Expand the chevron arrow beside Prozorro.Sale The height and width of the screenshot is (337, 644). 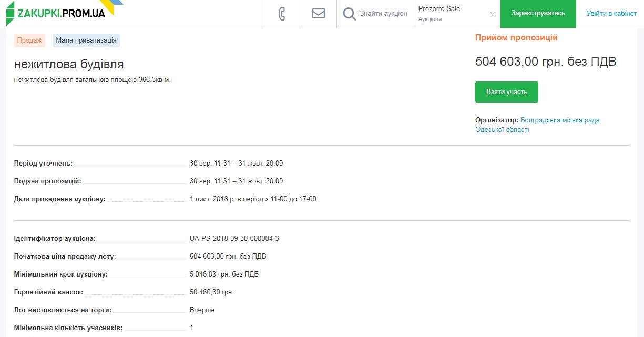(493, 14)
